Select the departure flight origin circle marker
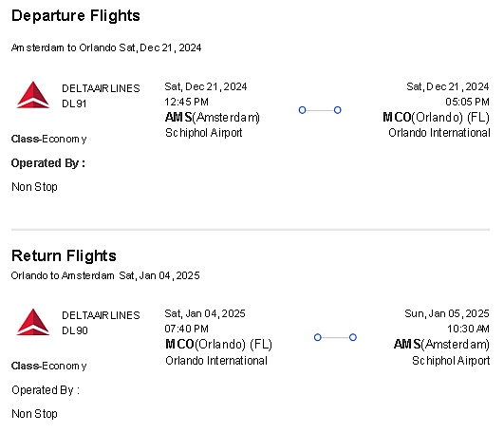Image resolution: width=504 pixels, height=433 pixels. tap(302, 110)
